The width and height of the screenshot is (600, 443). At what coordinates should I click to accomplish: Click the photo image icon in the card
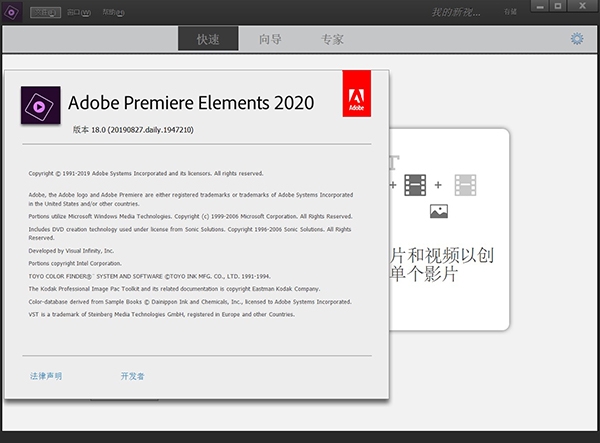438,211
